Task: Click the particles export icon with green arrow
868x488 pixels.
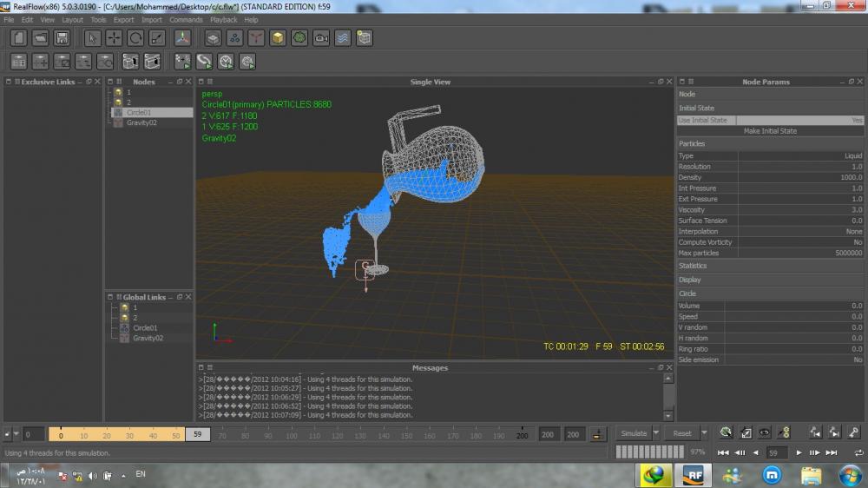Action: tap(182, 62)
